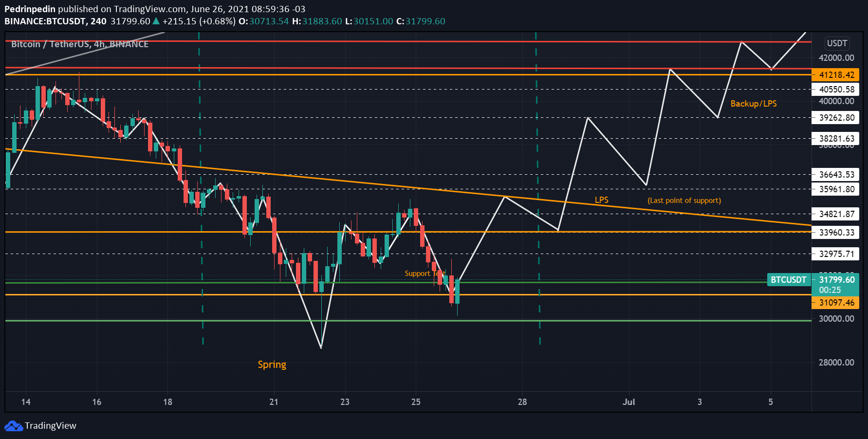
Task: Click the O:30713.54 open value
Action: (x=263, y=21)
